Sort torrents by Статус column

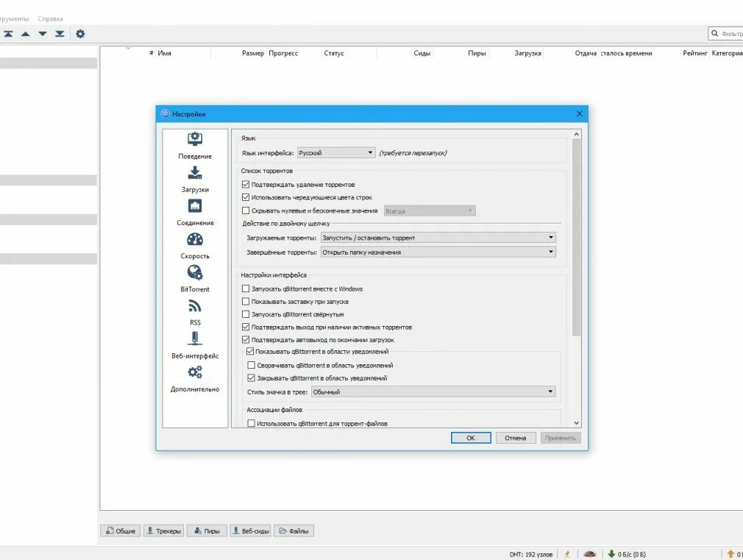pyautogui.click(x=349, y=53)
